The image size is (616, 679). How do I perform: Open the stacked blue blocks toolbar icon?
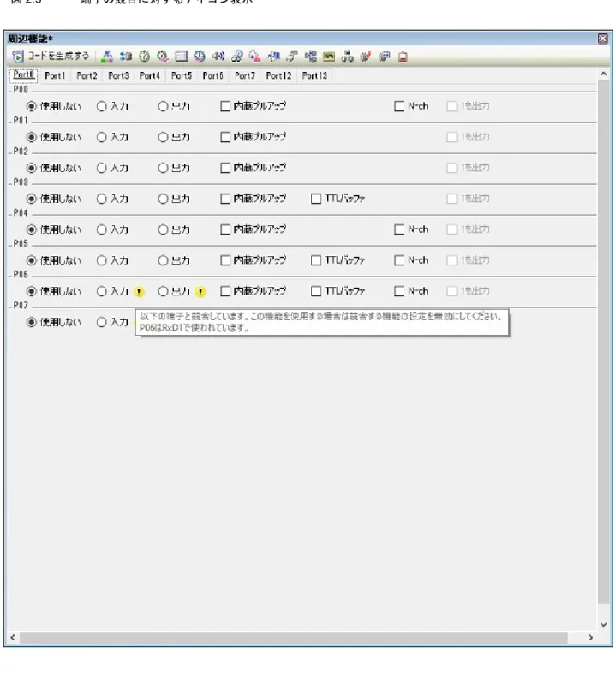(x=311, y=57)
